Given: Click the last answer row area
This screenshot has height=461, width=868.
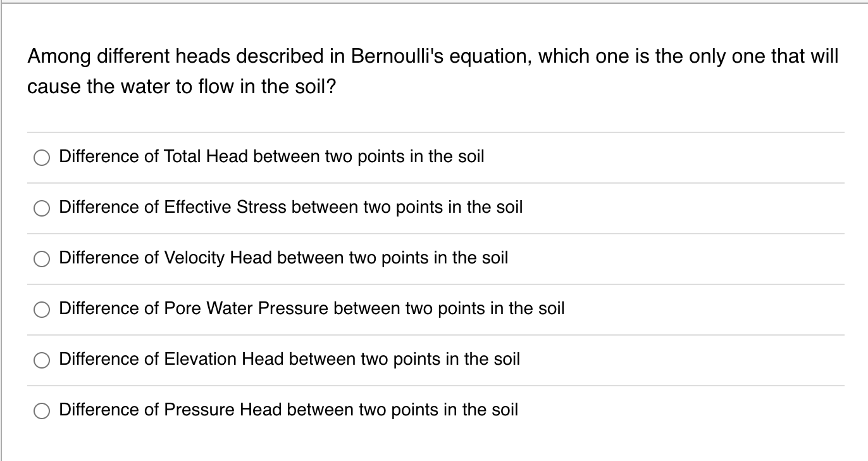Looking at the screenshot, I should [x=434, y=410].
